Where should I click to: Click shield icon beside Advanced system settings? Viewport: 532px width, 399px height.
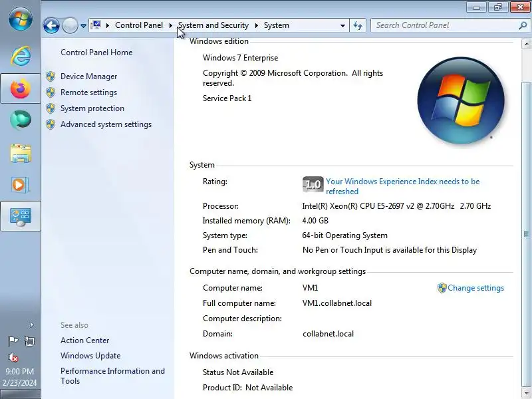(51, 124)
